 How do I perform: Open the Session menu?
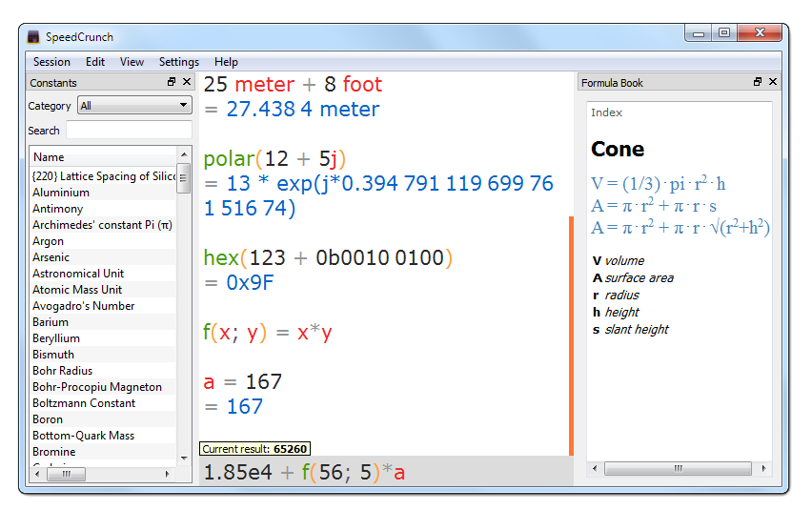(51, 62)
